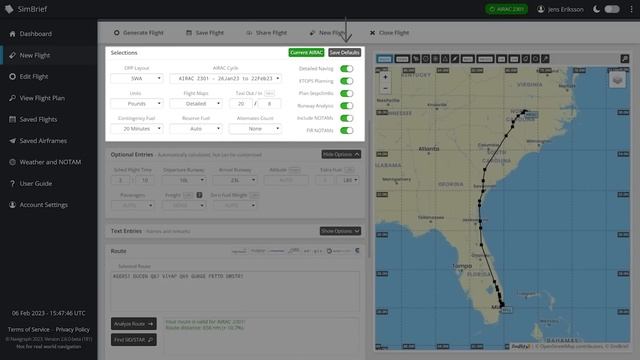
Task: Click the moon dark mode icon
Action: point(596,9)
